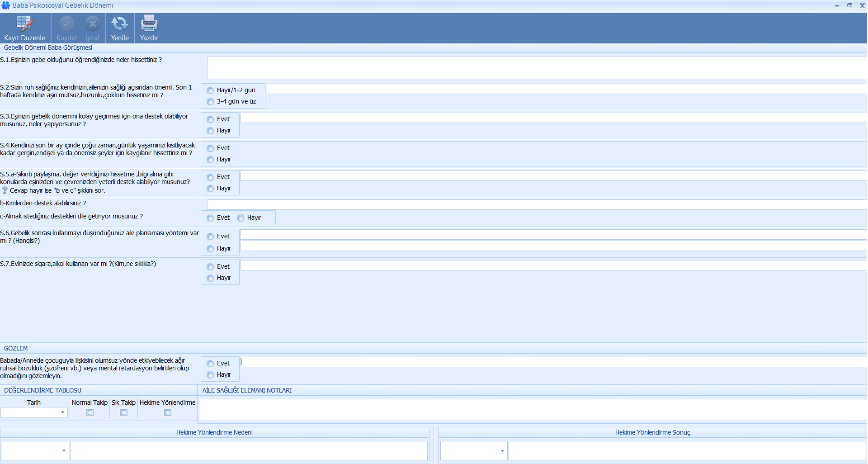Expand the Hekime Yönlendirme Sonuç dropdown
868x464 pixels.
[502, 450]
